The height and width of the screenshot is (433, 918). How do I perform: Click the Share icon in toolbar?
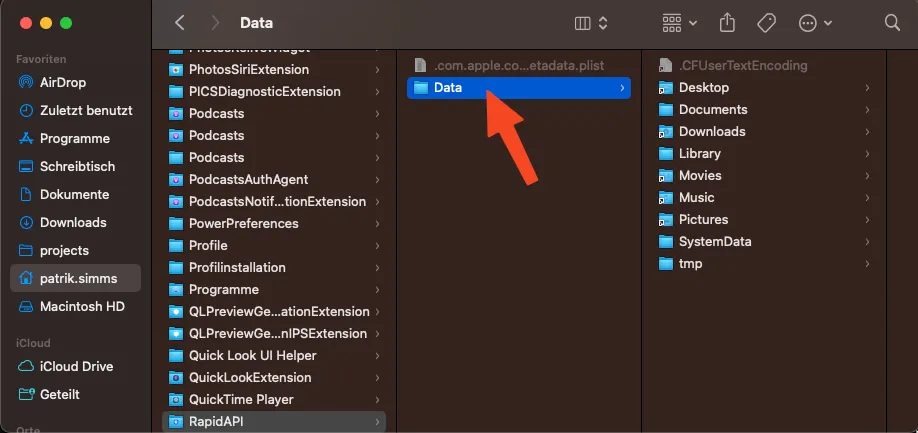click(727, 22)
